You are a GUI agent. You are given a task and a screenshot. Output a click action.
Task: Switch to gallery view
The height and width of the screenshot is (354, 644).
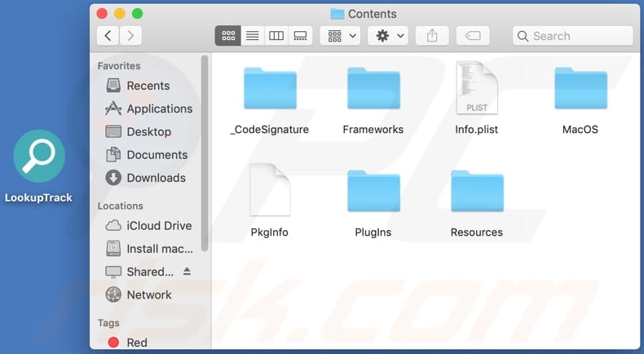pos(300,36)
